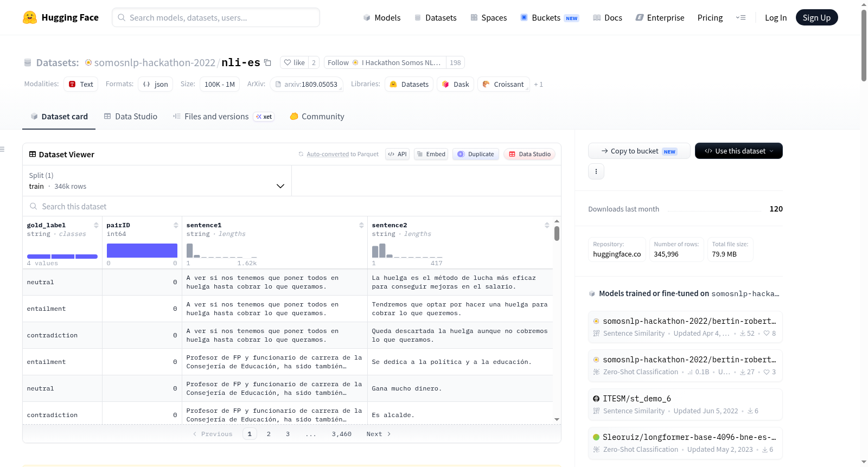
Task: Switch to the Dataset card tab
Action: pos(59,116)
